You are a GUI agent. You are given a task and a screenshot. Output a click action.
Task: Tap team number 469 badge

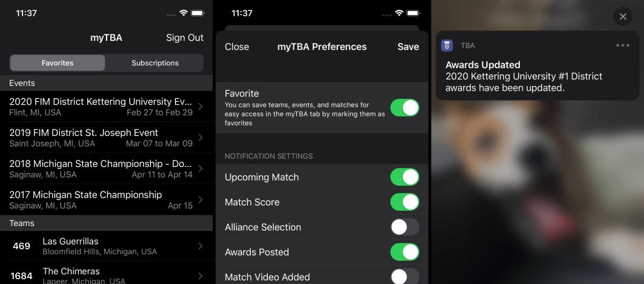click(21, 246)
